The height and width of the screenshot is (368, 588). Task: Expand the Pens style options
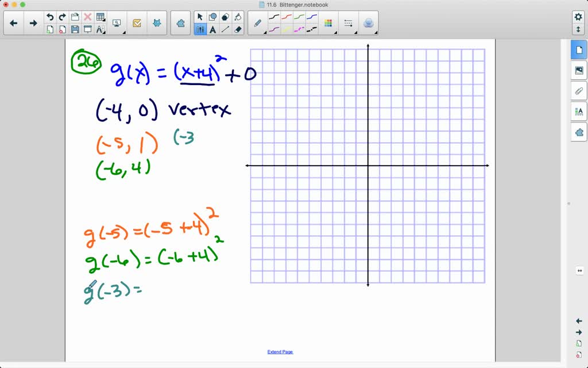click(257, 23)
